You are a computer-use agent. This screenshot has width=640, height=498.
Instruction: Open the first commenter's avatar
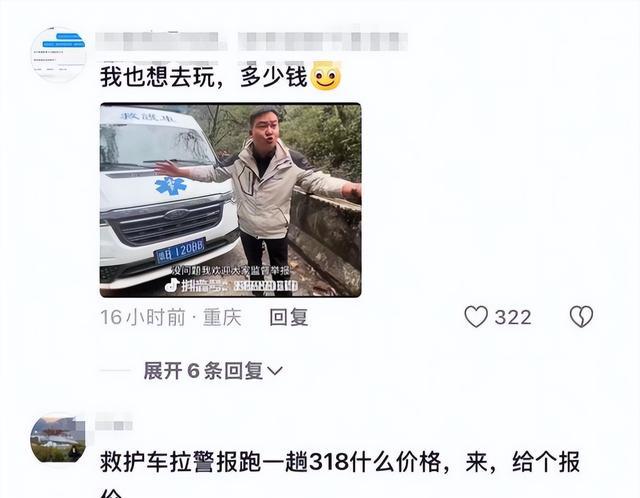[x=59, y=54]
